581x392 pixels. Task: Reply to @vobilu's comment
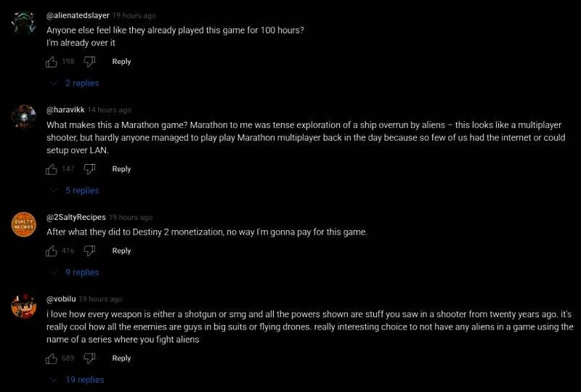121,359
